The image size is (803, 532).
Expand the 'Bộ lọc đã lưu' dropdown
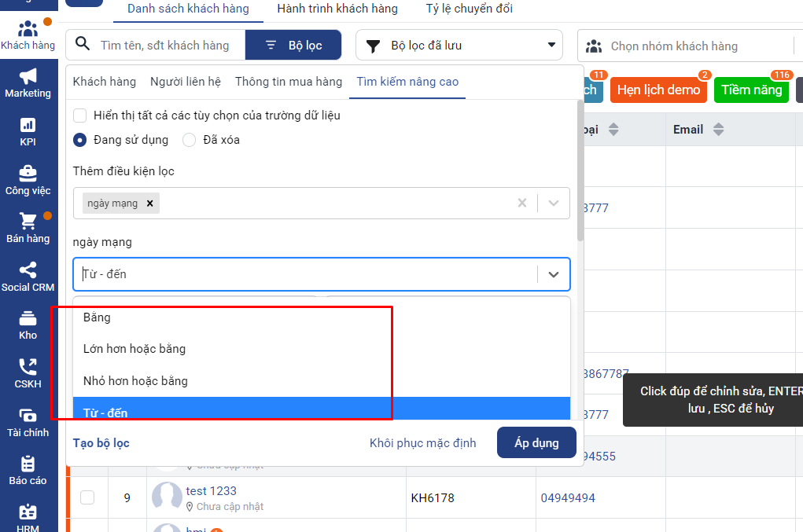[x=459, y=46]
